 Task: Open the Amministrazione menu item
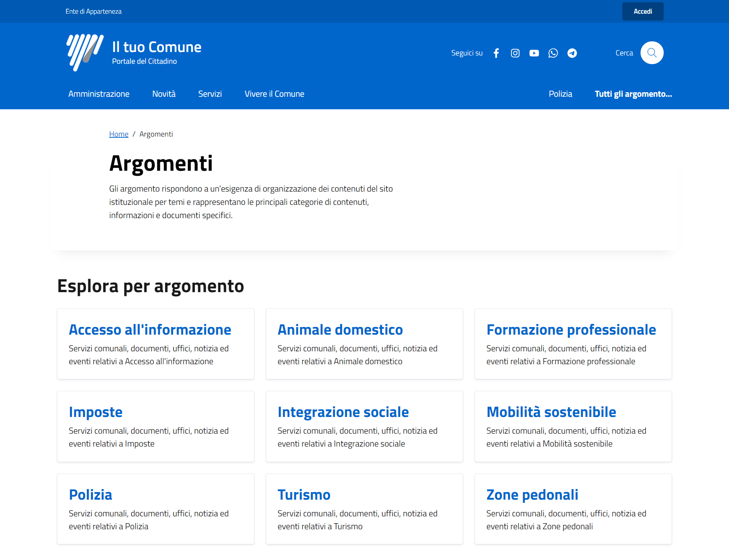click(99, 94)
